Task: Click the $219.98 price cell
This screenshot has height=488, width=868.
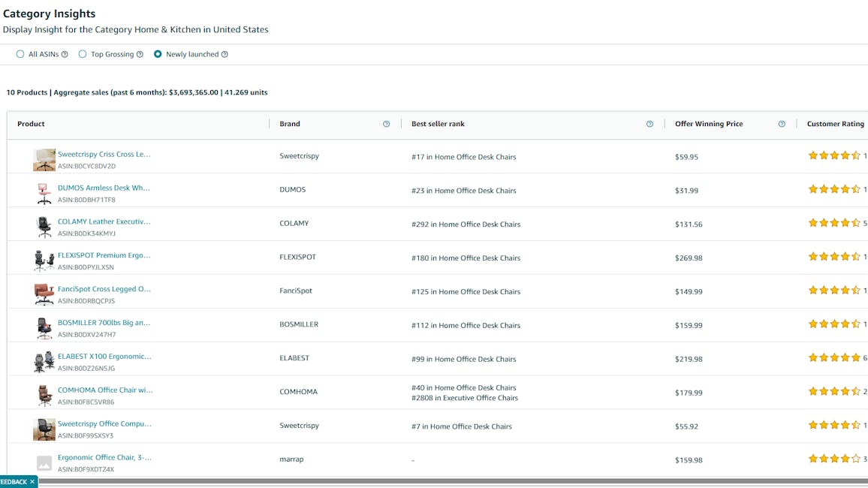Action: pos(689,359)
